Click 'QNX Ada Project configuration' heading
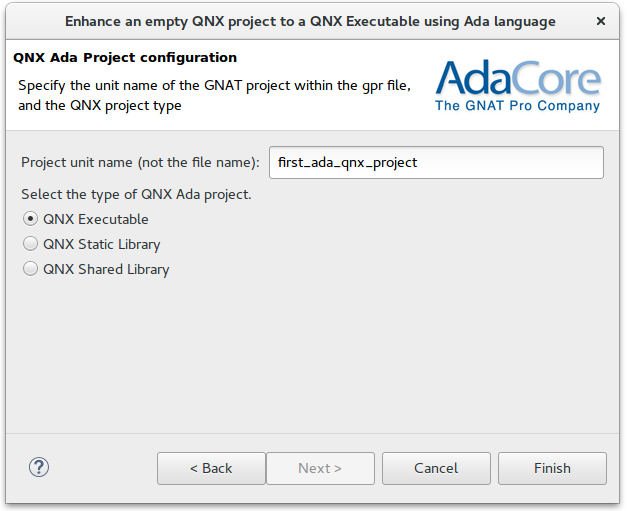 [x=125, y=58]
